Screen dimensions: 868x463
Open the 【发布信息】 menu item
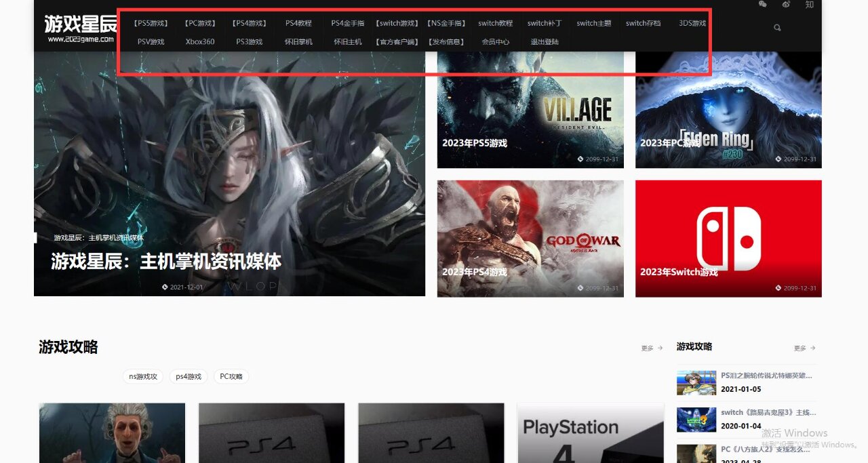[446, 41]
